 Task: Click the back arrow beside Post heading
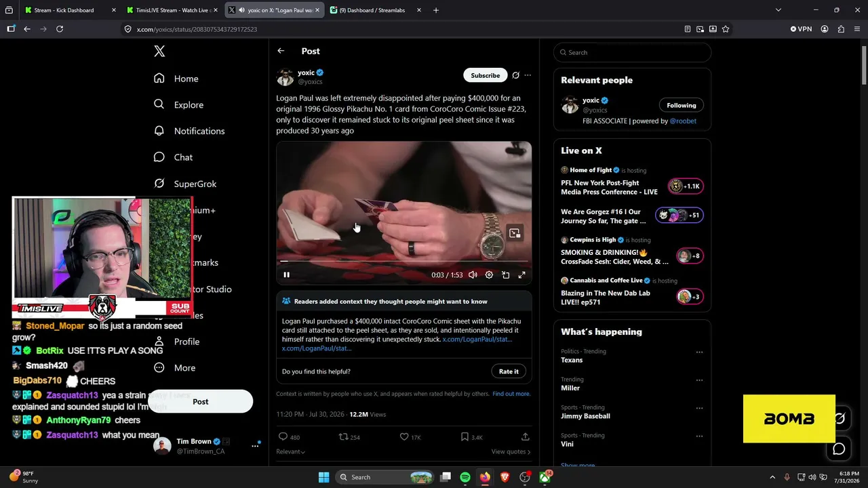281,51
